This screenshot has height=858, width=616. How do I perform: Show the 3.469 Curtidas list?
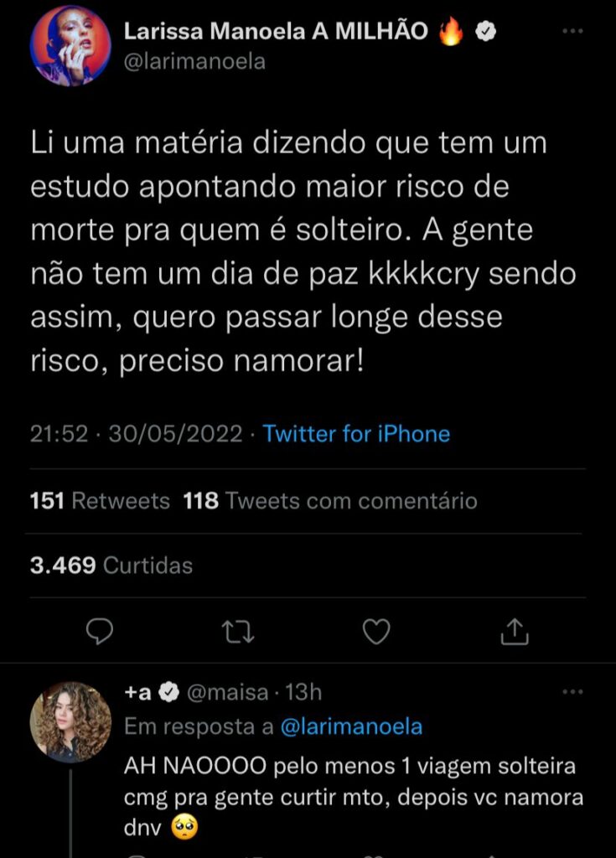coord(111,566)
